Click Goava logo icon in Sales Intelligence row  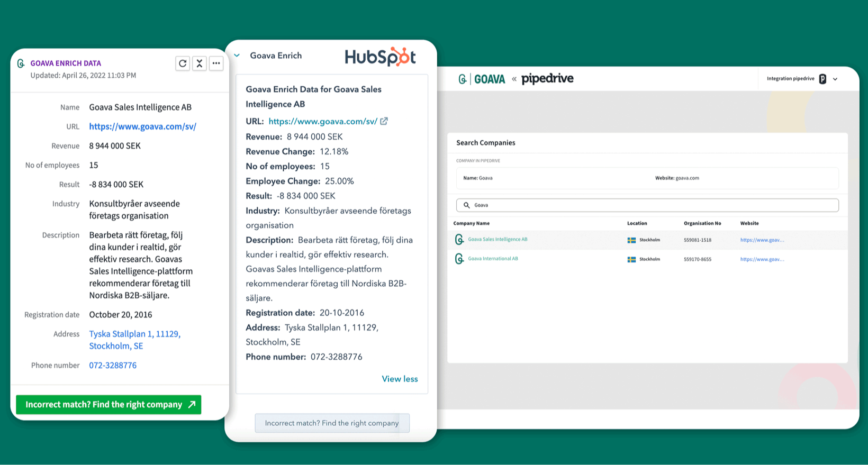pos(459,240)
